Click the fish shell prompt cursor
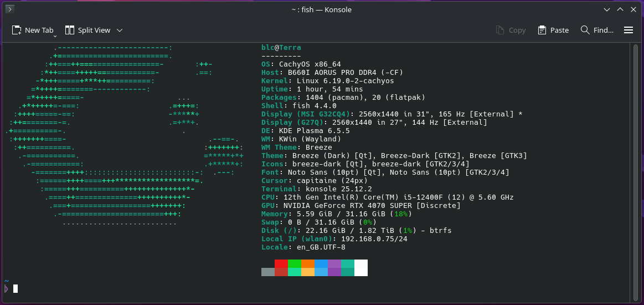The width and height of the screenshot is (644, 305). 16,288
